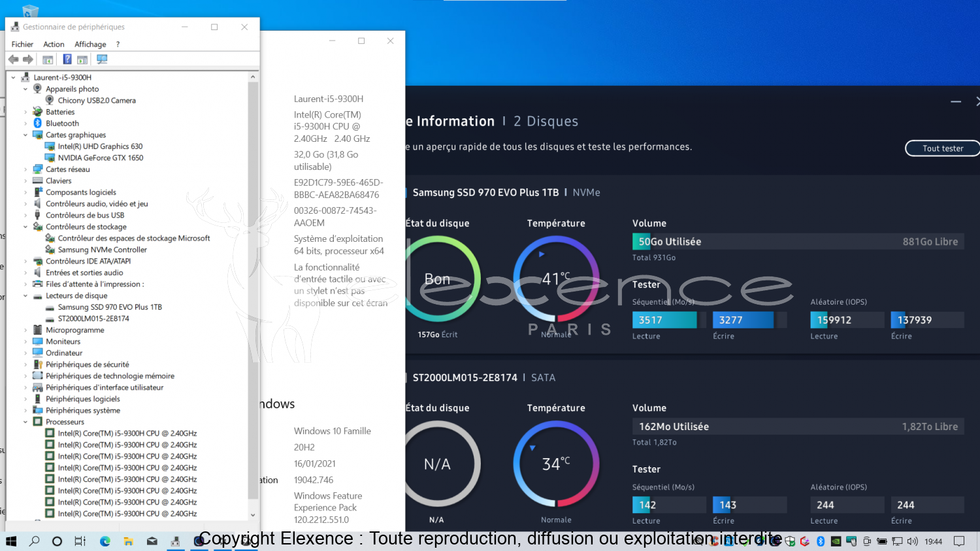Show or hide the action pane icon
The image size is (980, 551).
82,59
